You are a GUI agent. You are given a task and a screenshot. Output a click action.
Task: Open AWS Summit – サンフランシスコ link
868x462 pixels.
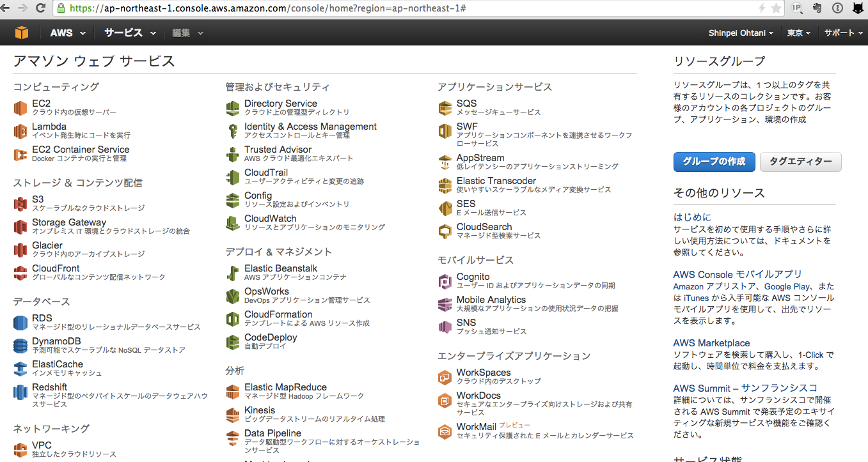745,388
